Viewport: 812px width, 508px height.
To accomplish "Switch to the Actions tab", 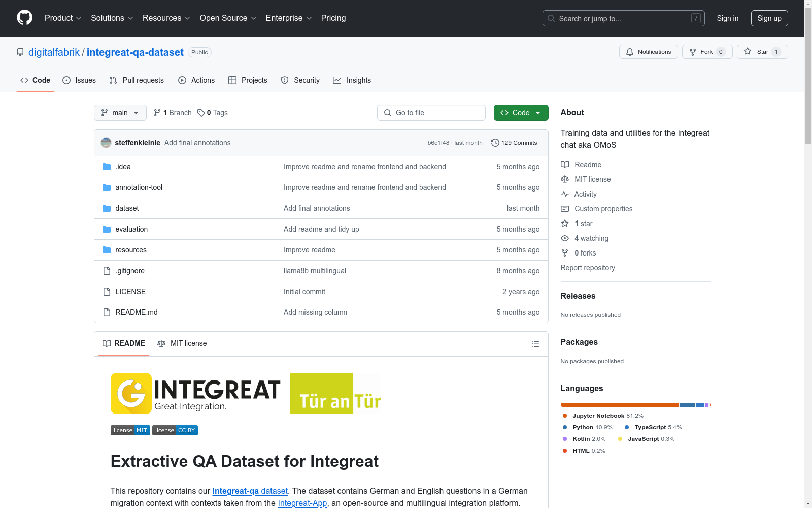I will click(x=196, y=80).
